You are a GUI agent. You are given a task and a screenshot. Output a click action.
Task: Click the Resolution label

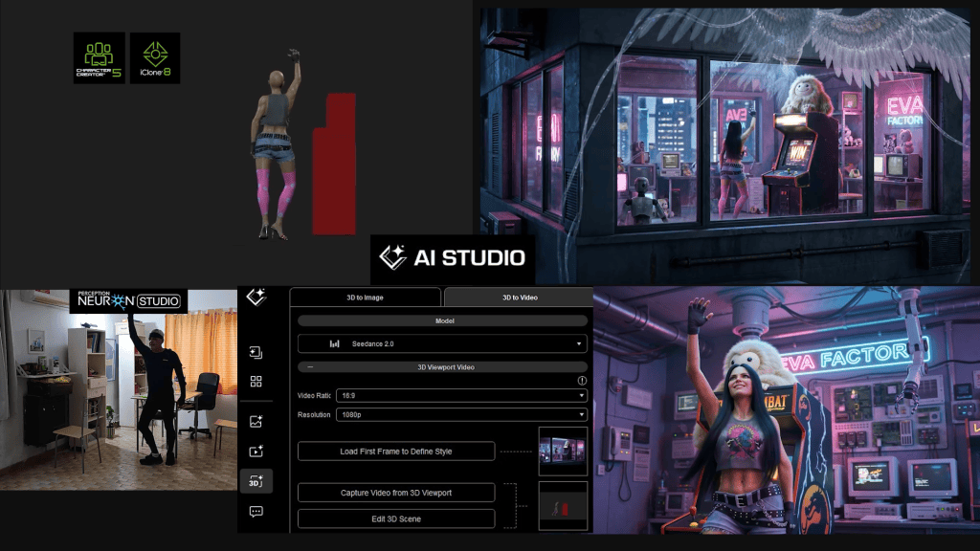pos(314,415)
